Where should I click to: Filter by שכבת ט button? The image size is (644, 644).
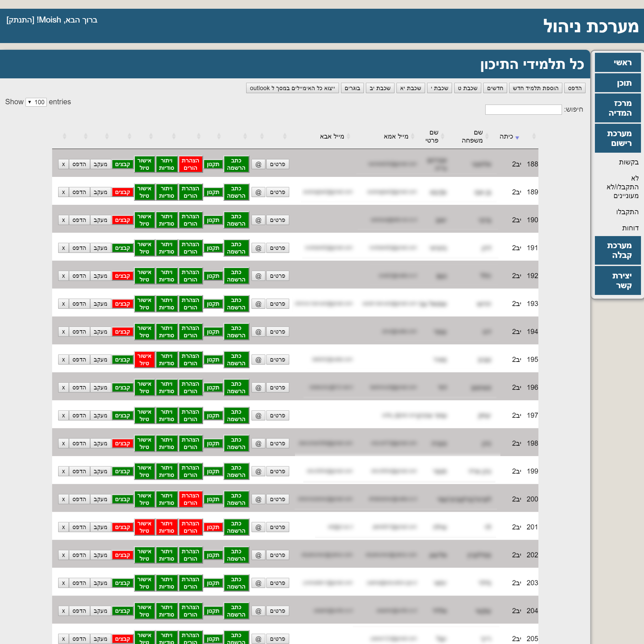(x=467, y=88)
